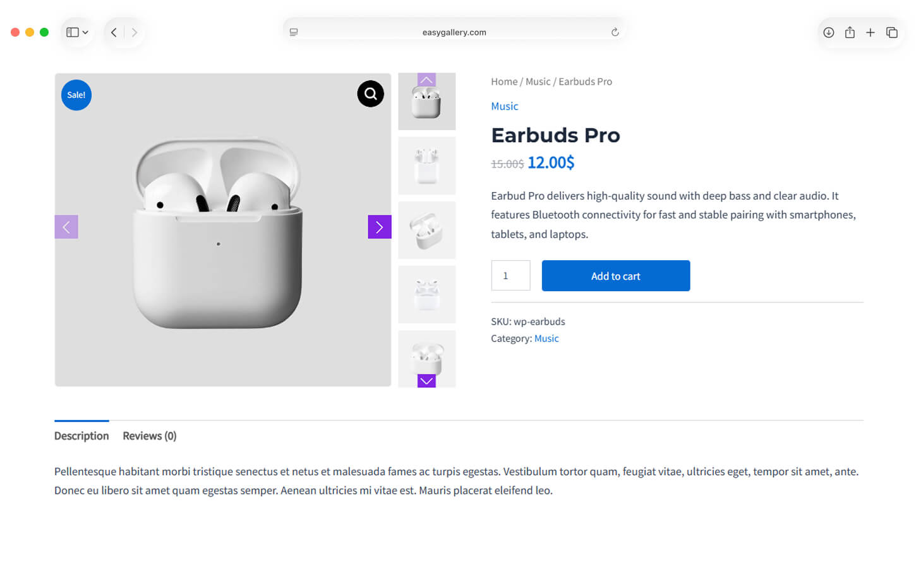Select the Description tab

(81, 436)
